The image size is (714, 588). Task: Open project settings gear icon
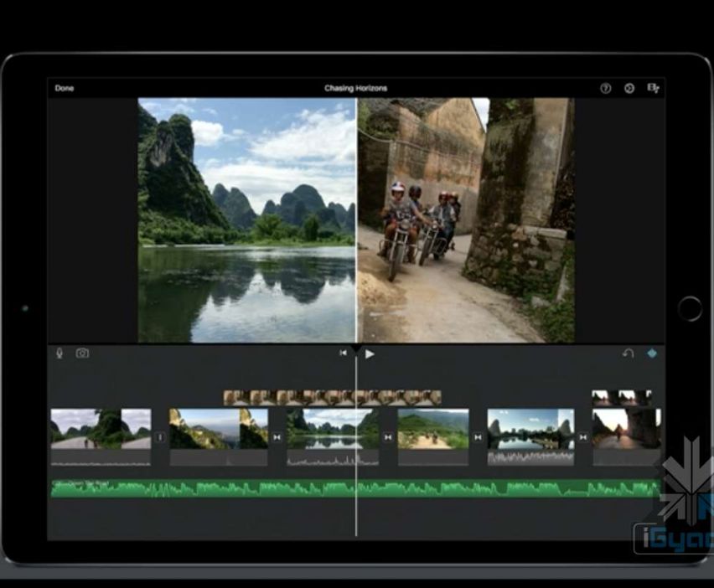pyautogui.click(x=629, y=88)
